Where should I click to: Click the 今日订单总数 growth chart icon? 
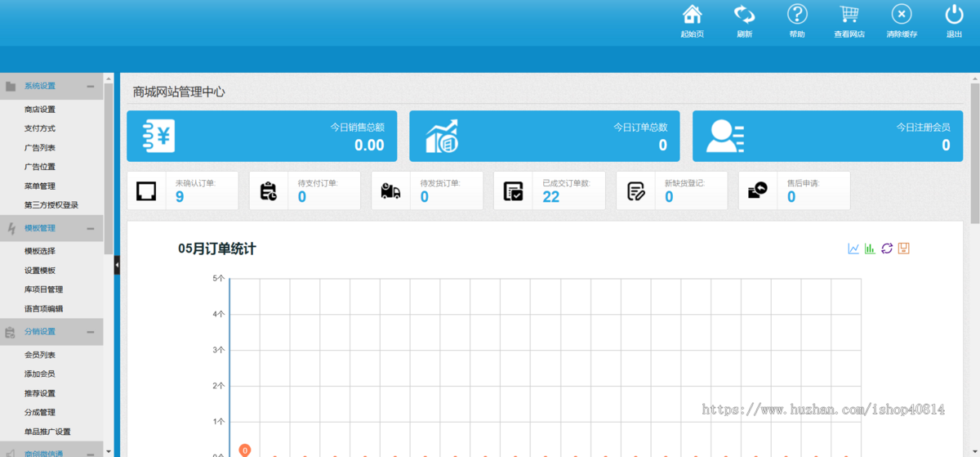coord(442,137)
